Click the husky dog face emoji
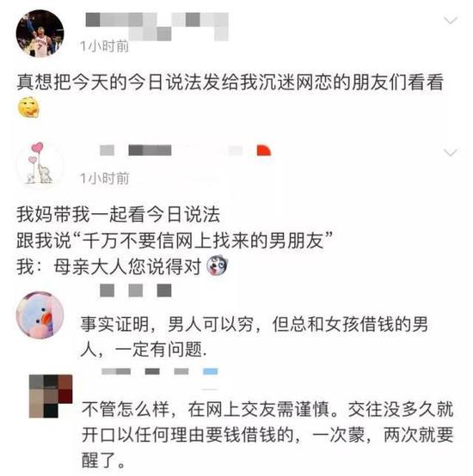The height and width of the screenshot is (476, 473). [217, 265]
